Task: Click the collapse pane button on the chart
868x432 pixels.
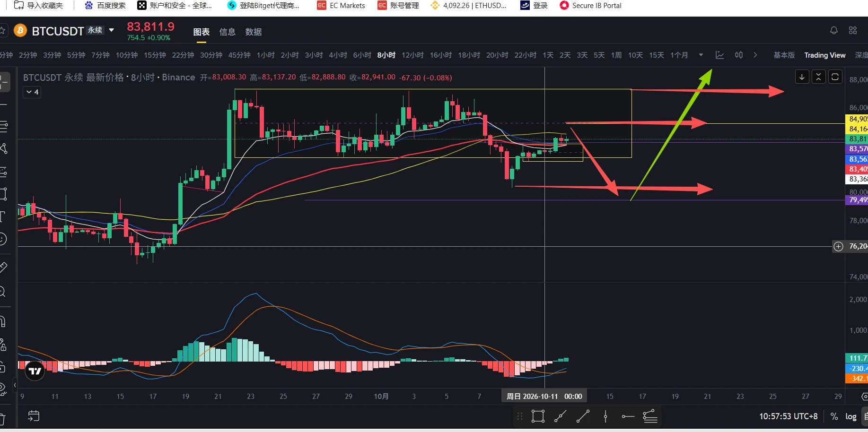Action: tap(818, 77)
